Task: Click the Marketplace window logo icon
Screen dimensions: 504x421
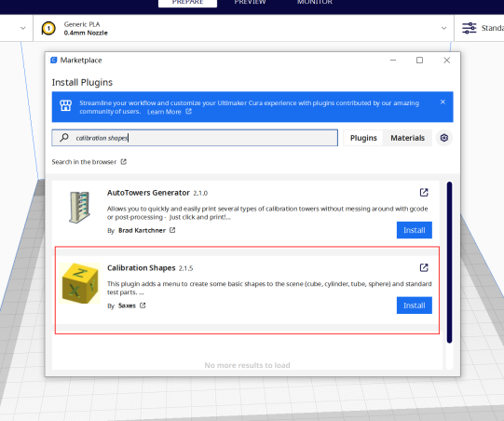Action: pyautogui.click(x=54, y=61)
